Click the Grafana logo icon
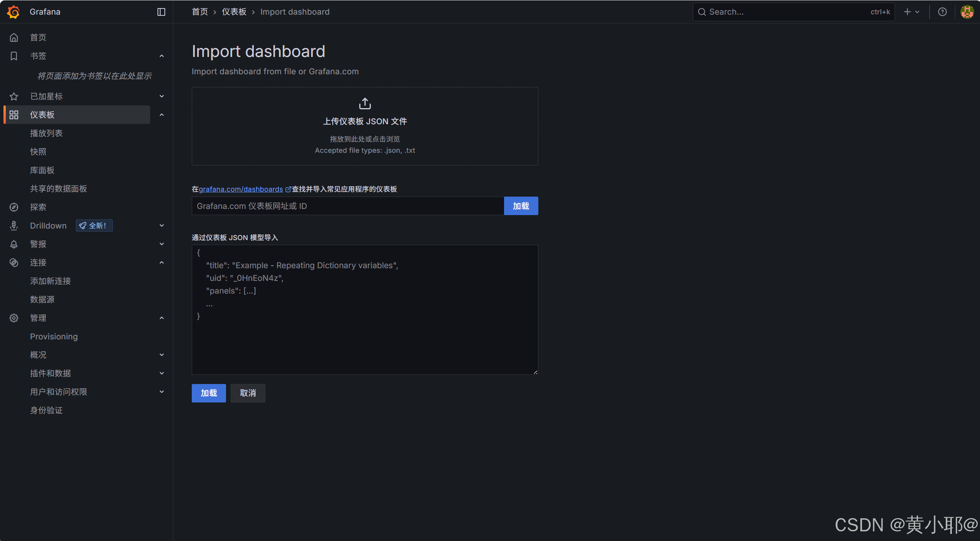980x541 pixels. (x=13, y=12)
